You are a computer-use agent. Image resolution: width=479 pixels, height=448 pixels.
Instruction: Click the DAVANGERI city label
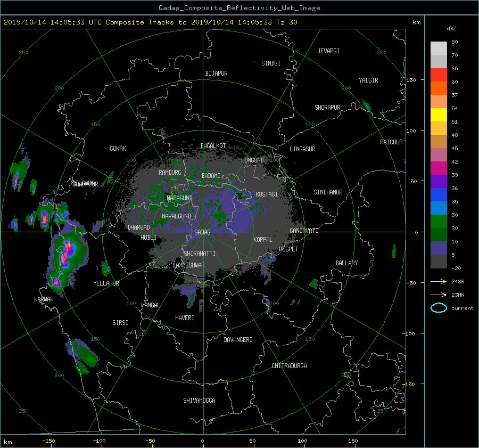click(238, 340)
